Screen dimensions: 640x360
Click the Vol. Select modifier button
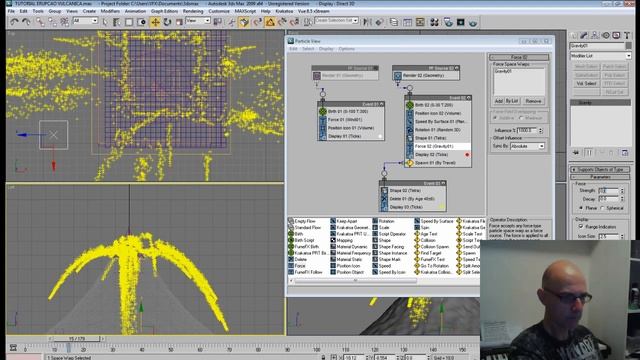pyautogui.click(x=586, y=84)
